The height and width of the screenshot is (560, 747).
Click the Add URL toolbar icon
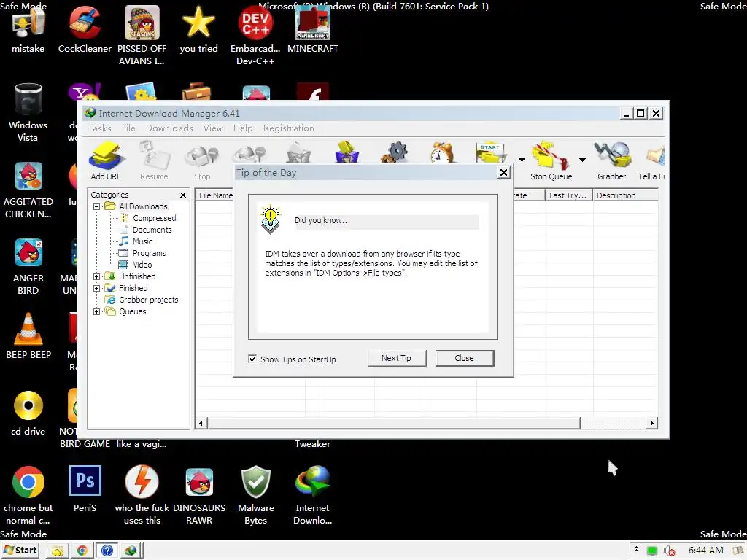coord(107,160)
